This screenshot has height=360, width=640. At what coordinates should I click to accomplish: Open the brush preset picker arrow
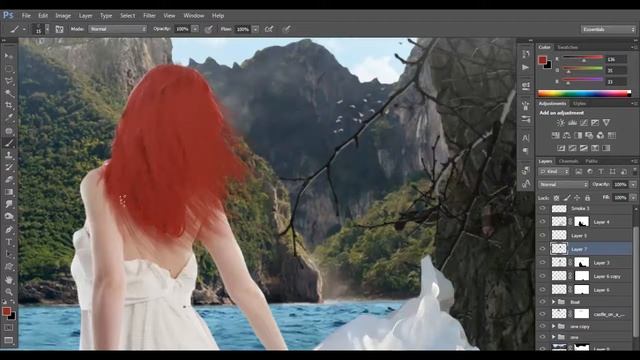click(x=47, y=29)
